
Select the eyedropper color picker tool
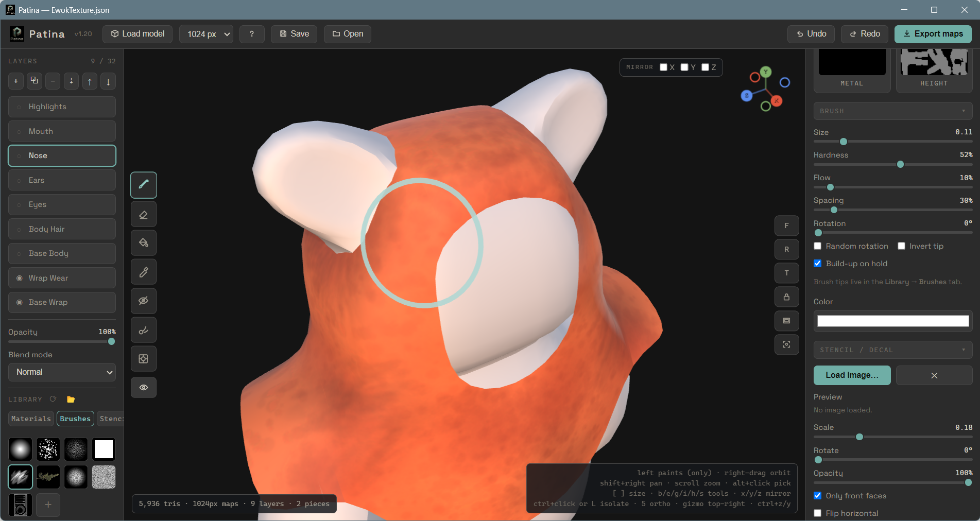pos(144,272)
